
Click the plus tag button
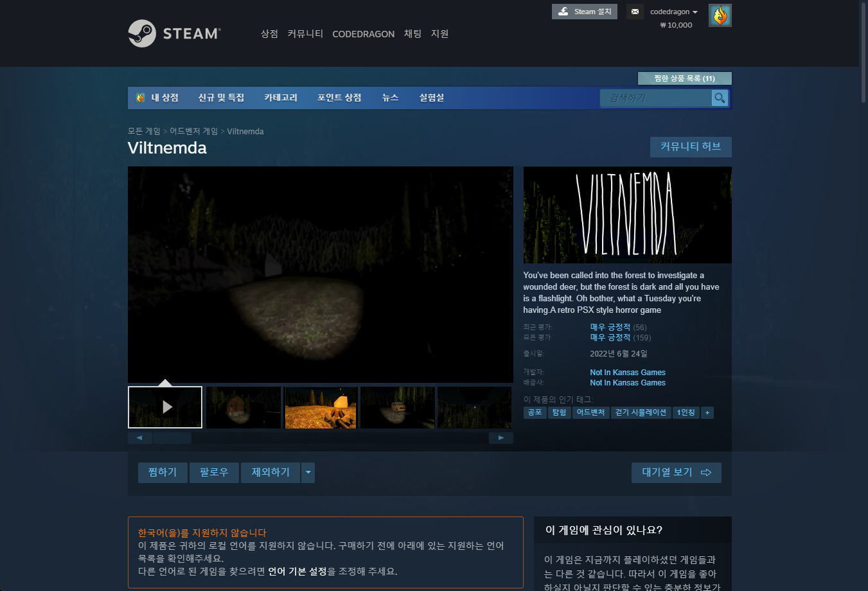pyautogui.click(x=707, y=412)
